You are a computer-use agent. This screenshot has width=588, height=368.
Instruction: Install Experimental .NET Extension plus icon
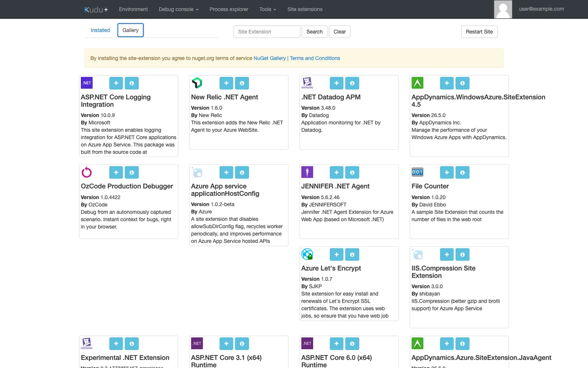tap(116, 343)
